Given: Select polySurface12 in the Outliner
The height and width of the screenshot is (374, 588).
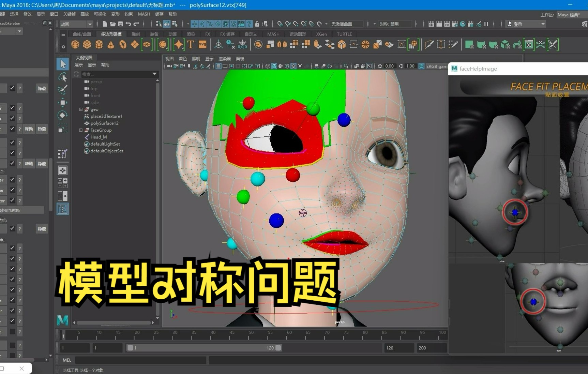Looking at the screenshot, I should click(104, 123).
